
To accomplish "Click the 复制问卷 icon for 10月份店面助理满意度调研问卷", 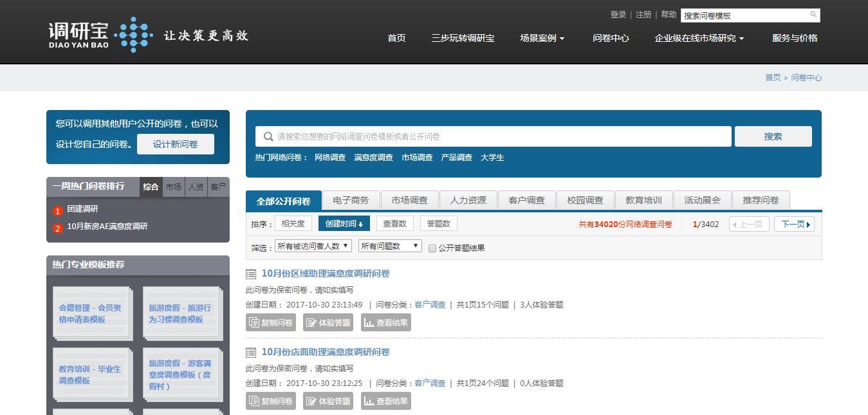I will coord(253,400).
